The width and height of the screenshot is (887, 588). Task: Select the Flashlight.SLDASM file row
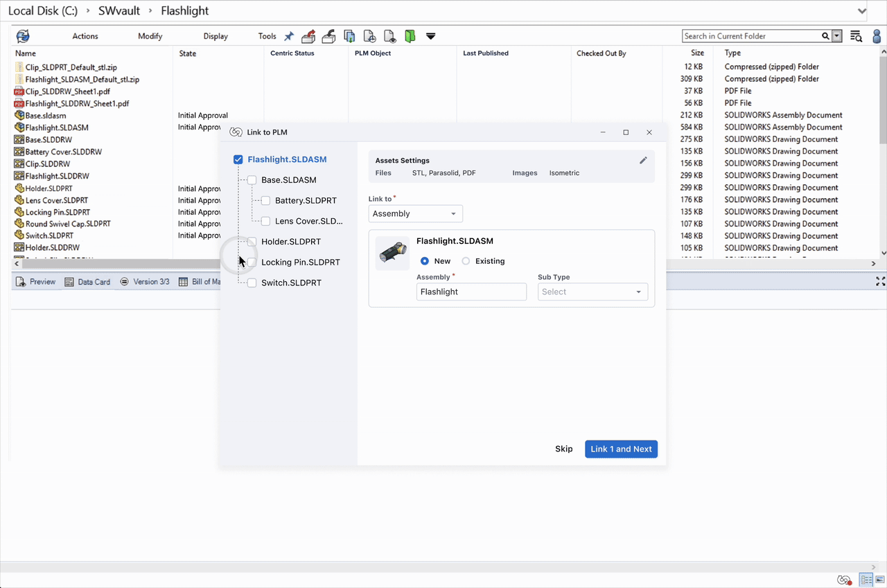56,127
